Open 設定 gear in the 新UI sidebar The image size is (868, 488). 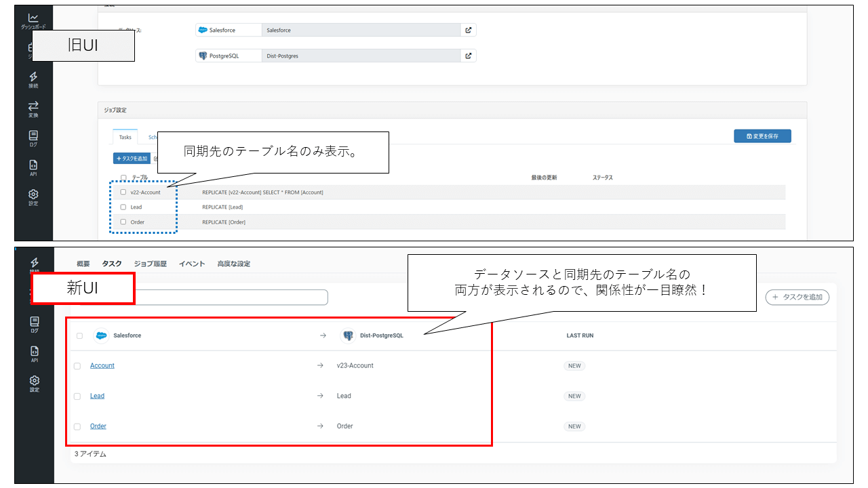click(34, 384)
